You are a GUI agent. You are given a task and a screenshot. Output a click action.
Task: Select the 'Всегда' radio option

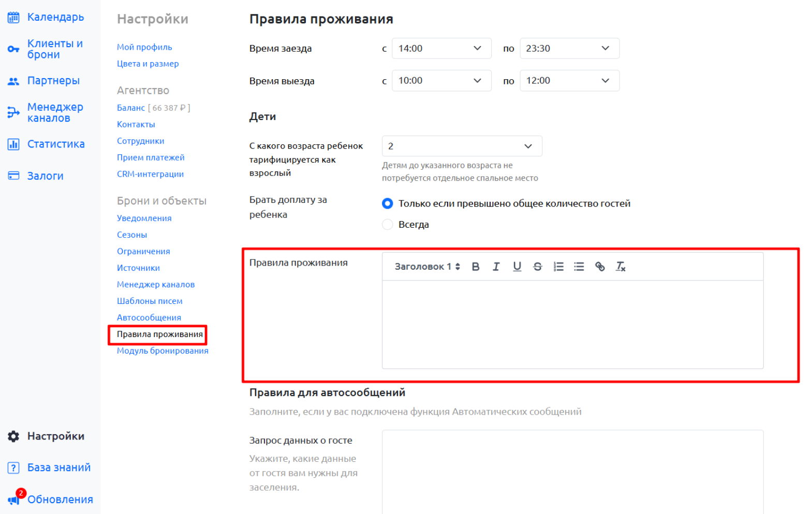coord(387,225)
